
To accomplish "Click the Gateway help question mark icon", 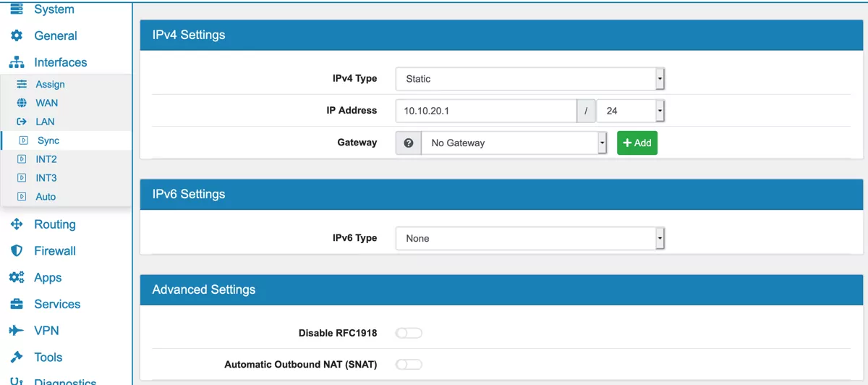I will tap(408, 143).
